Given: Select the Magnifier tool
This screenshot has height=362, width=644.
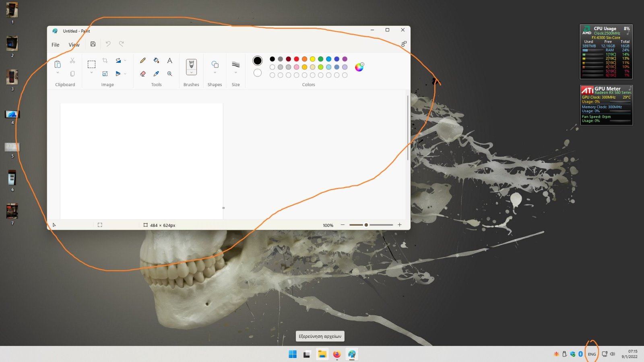Looking at the screenshot, I should point(169,74).
